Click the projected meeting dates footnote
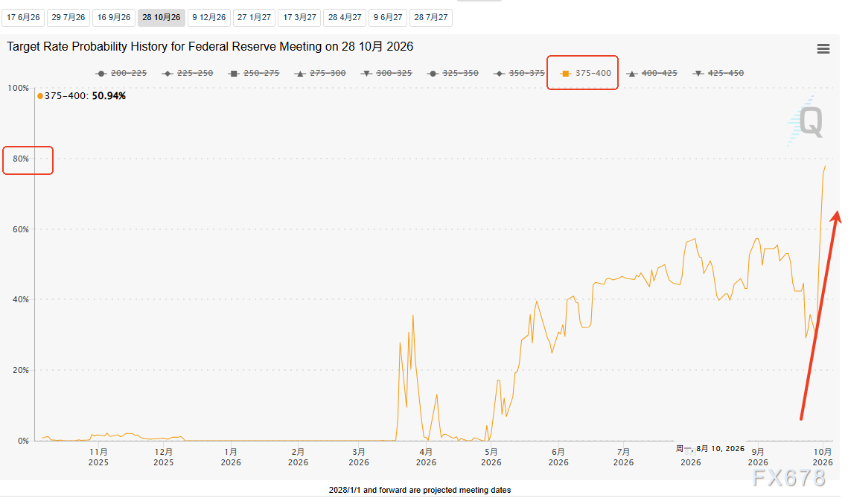 420,490
